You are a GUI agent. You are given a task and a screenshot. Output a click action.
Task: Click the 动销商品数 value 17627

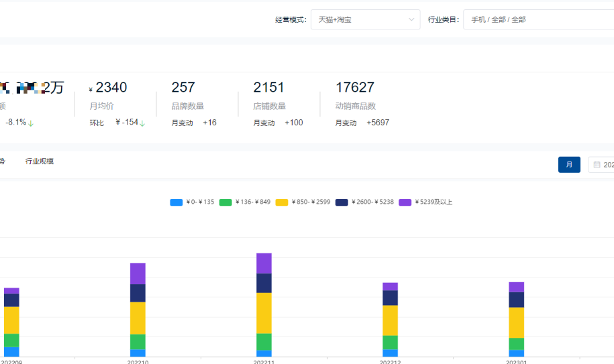[355, 88]
